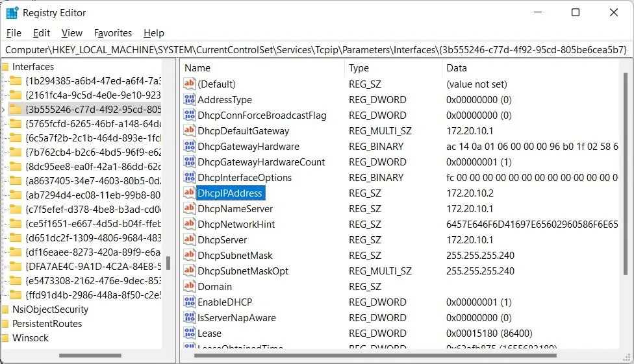Click the string icon beside (Default) value
The width and height of the screenshot is (634, 364).
click(x=189, y=84)
